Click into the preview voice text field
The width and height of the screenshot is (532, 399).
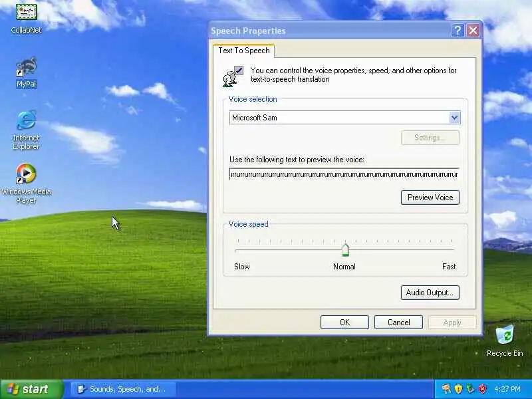[x=344, y=174]
